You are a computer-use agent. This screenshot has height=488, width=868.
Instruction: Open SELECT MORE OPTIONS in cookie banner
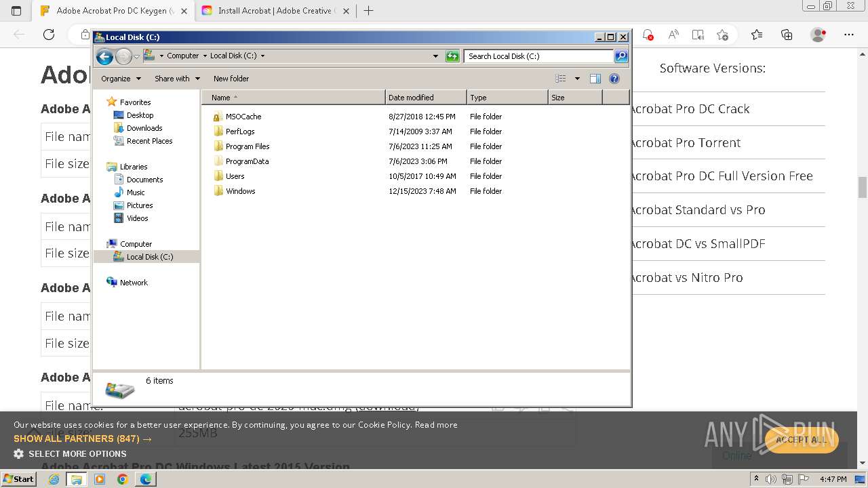tap(70, 454)
